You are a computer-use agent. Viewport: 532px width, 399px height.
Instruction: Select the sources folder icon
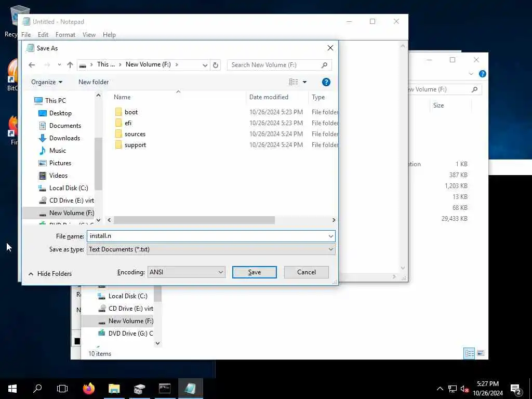pos(118,134)
